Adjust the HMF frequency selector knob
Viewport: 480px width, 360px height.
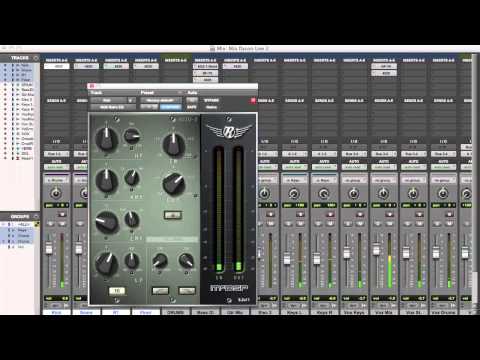tap(132, 178)
